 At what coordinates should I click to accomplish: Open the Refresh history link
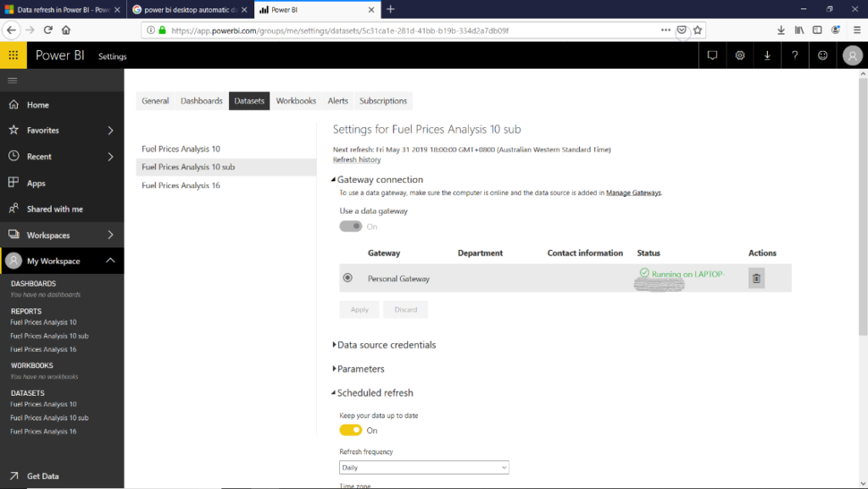click(357, 159)
